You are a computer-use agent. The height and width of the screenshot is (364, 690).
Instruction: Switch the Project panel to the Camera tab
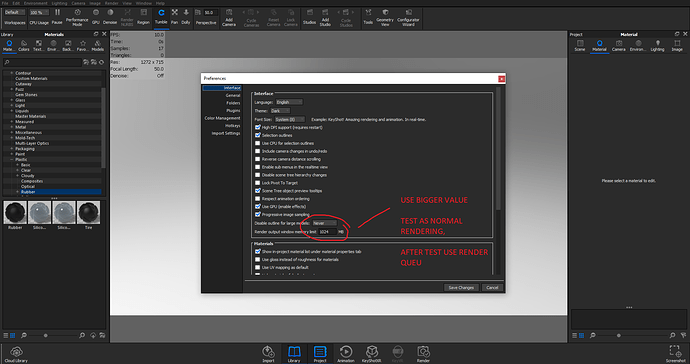619,45
